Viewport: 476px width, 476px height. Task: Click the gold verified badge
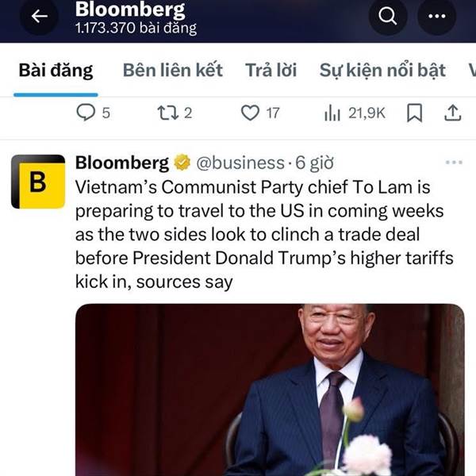pos(182,163)
